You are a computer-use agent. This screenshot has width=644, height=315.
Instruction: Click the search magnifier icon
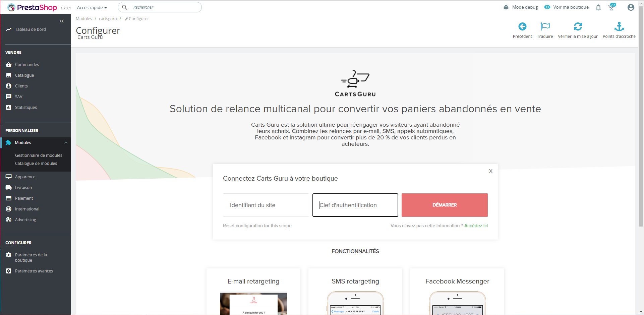pos(125,7)
